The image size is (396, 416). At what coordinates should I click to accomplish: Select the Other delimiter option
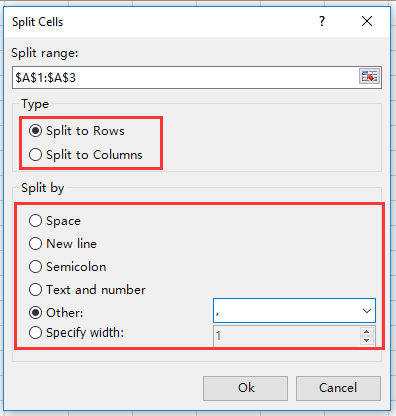[56, 313]
